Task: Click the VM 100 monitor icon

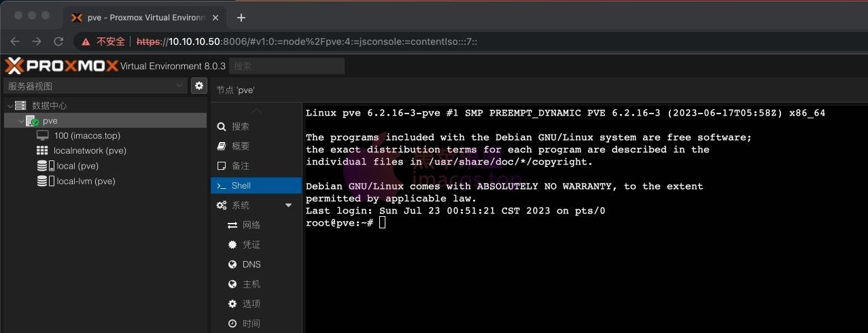Action: 43,136
